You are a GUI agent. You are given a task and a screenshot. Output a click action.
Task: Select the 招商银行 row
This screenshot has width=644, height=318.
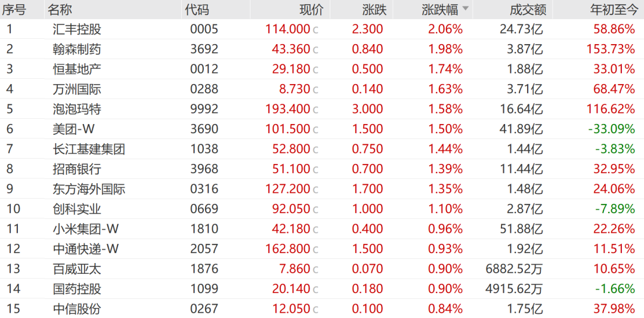click(x=77, y=169)
